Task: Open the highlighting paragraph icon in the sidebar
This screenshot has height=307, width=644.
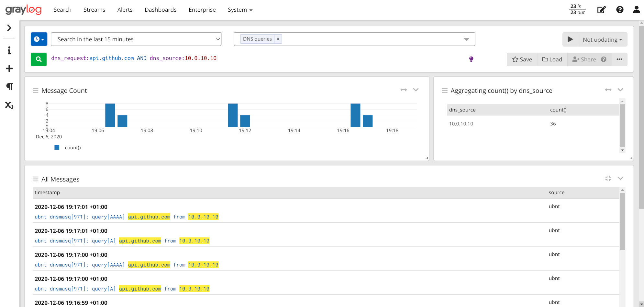Action: pyautogui.click(x=9, y=87)
